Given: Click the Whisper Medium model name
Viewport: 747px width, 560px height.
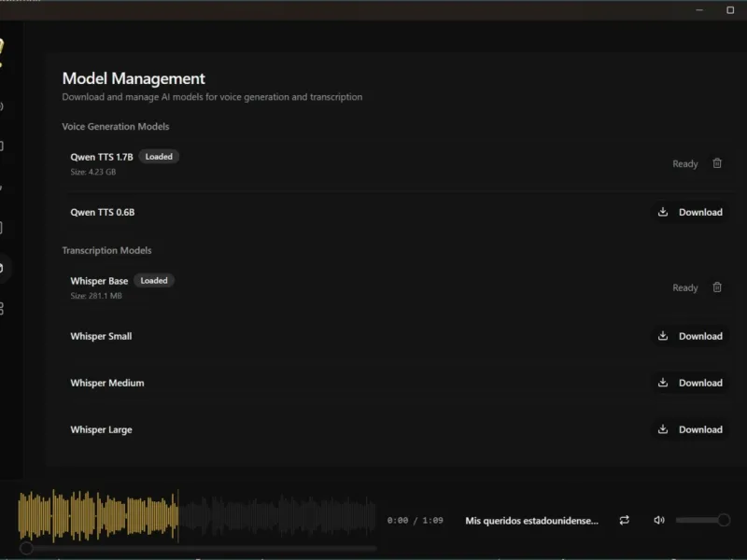Looking at the screenshot, I should tap(107, 383).
